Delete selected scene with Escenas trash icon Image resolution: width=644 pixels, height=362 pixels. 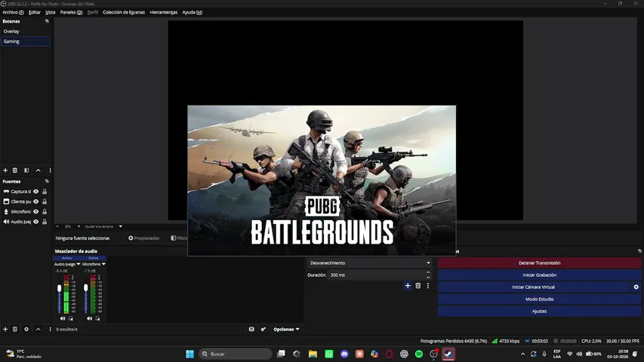pyautogui.click(x=15, y=170)
